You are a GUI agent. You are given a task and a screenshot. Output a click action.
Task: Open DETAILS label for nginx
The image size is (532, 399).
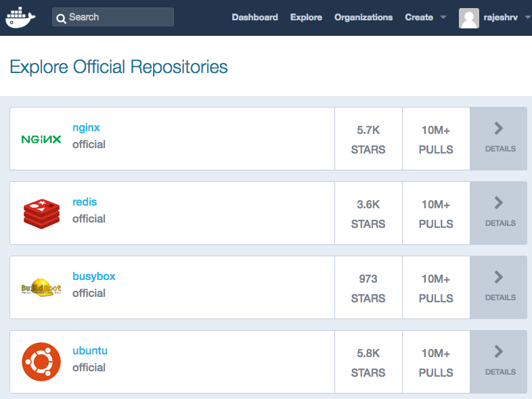[500, 149]
